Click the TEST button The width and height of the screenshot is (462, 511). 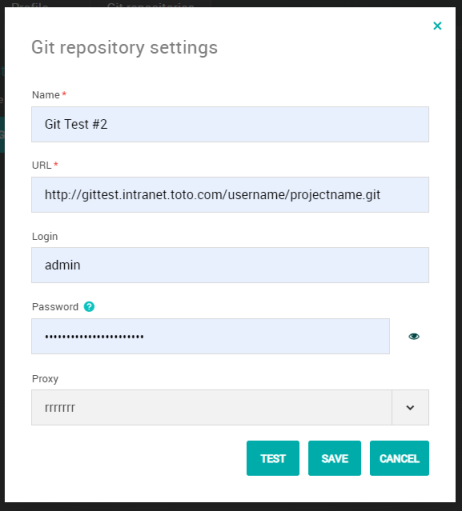(x=273, y=458)
